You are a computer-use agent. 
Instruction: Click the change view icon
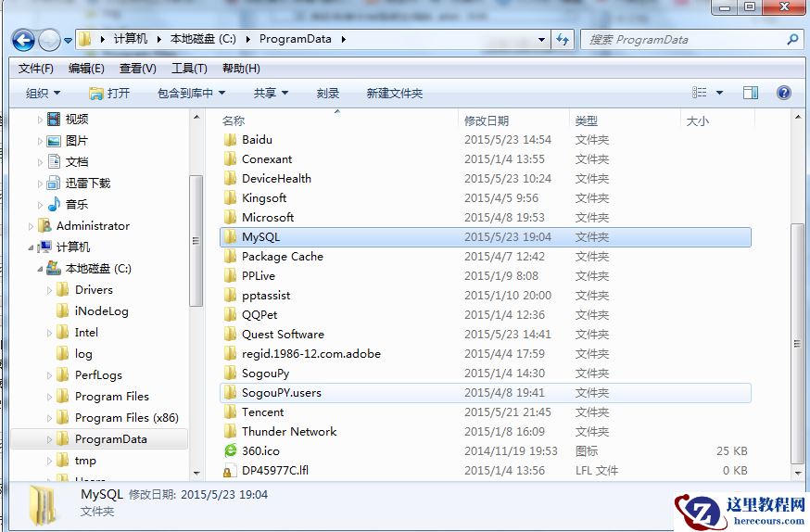pos(699,93)
